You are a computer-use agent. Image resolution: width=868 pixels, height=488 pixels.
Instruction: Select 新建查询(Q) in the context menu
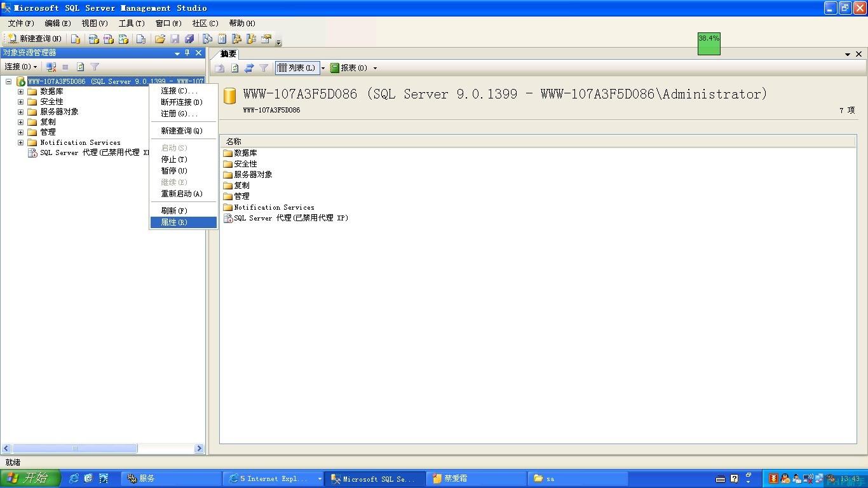click(184, 131)
